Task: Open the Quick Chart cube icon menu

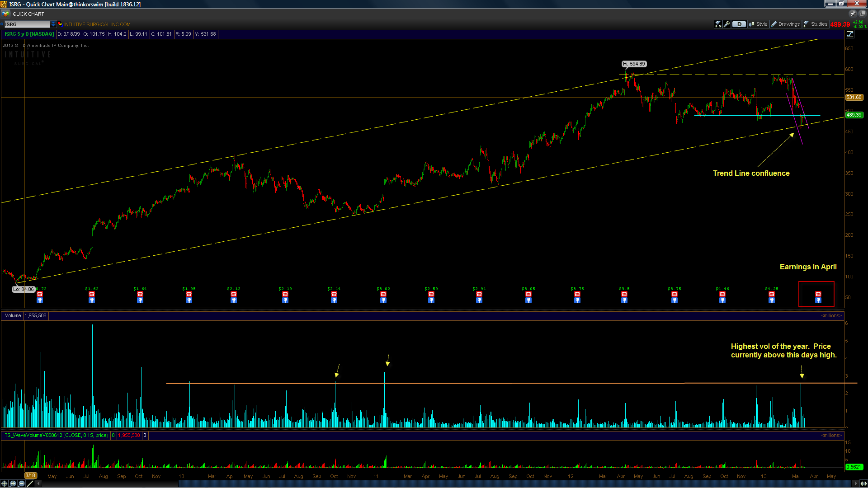Action: pos(5,14)
